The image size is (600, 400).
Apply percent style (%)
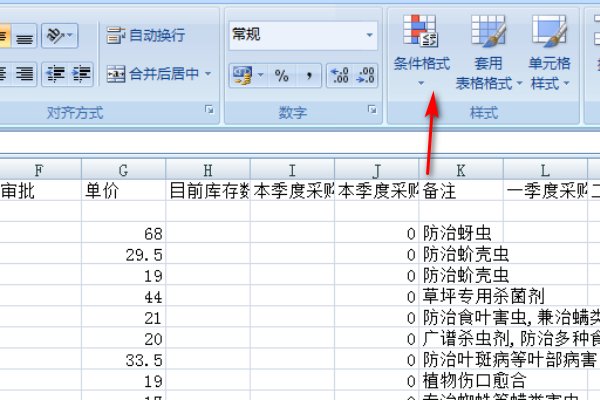click(282, 75)
